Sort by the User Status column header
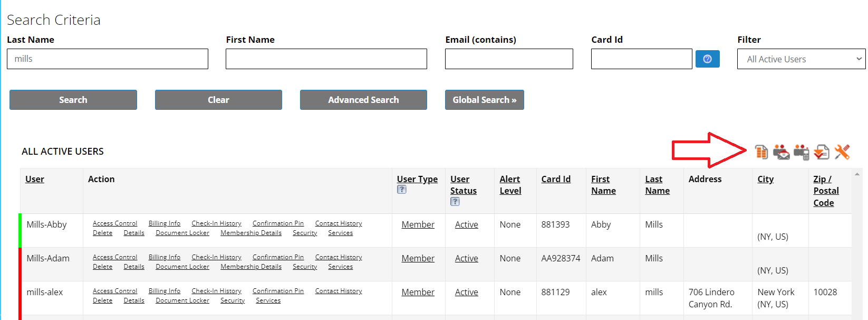Screen dimensions: 868x320 coord(464,185)
